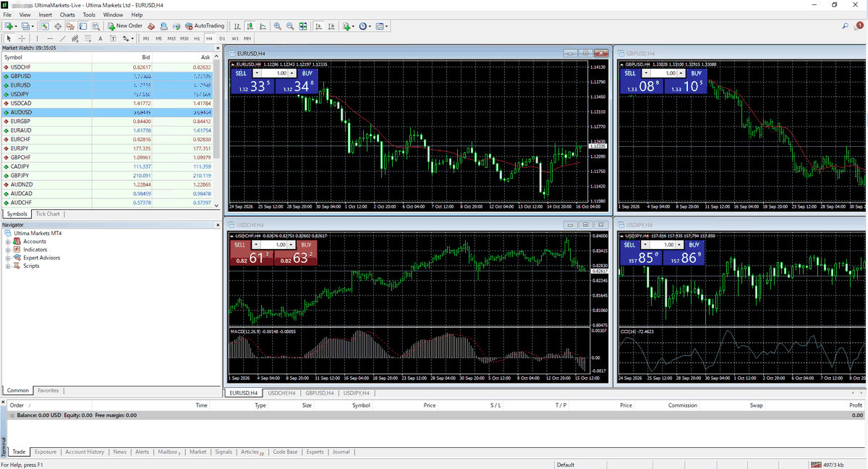Select the USDJPY,H4 chart tab
The image size is (868, 469).
point(357,393)
